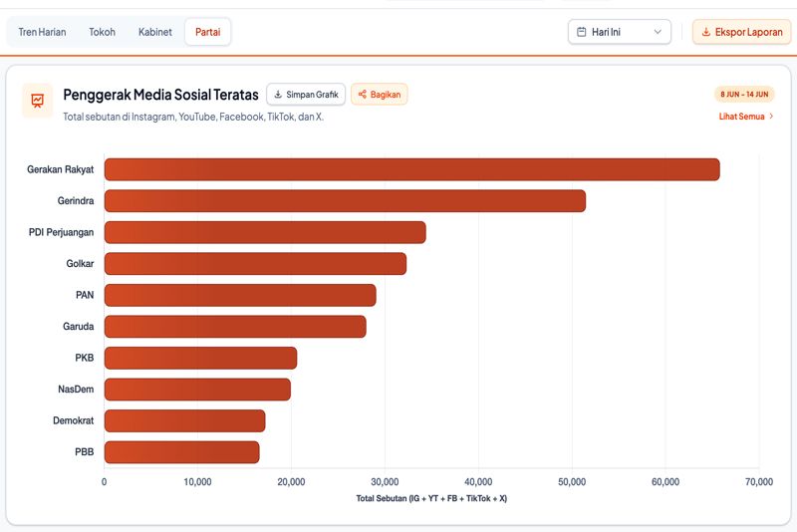
Task: Click the Demokrat axis label
Action: pos(73,420)
